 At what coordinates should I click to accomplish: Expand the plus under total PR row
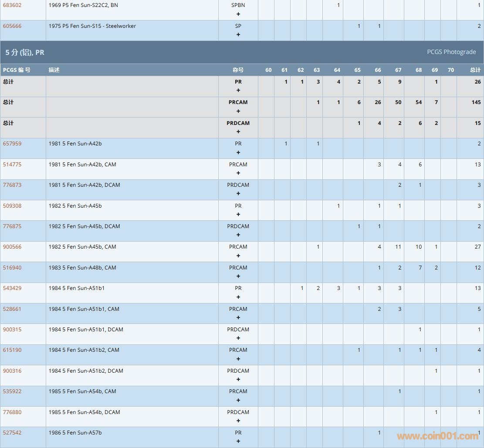238,91
